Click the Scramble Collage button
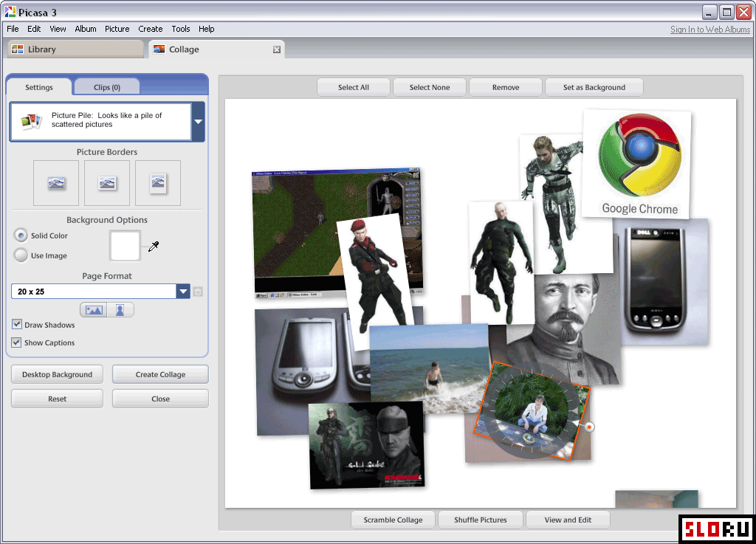This screenshot has height=544, width=756. (393, 520)
